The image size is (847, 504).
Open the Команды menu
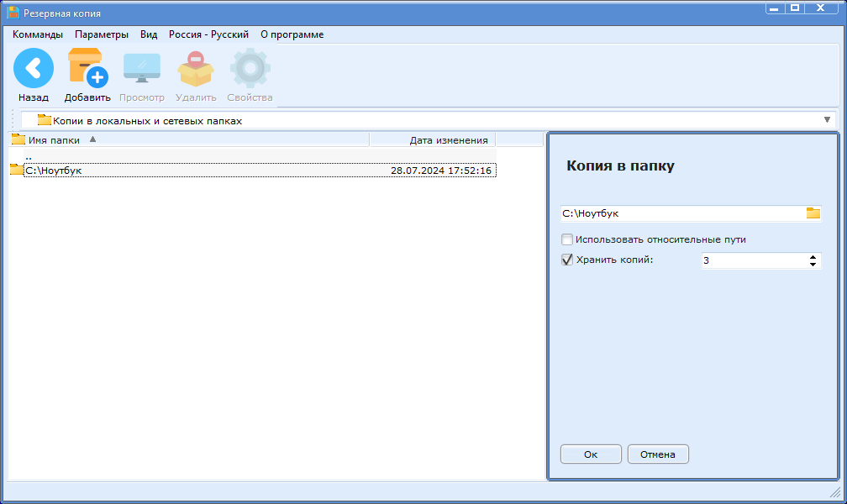(38, 34)
